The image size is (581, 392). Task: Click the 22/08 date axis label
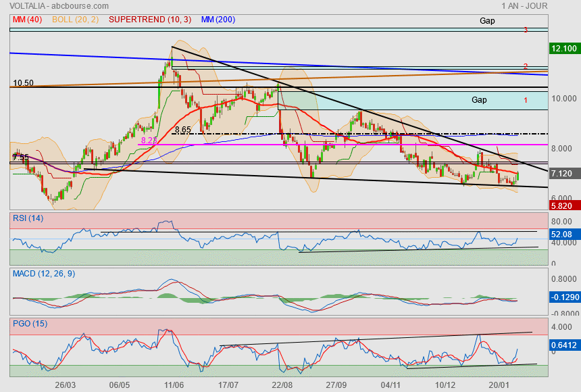coord(282,385)
